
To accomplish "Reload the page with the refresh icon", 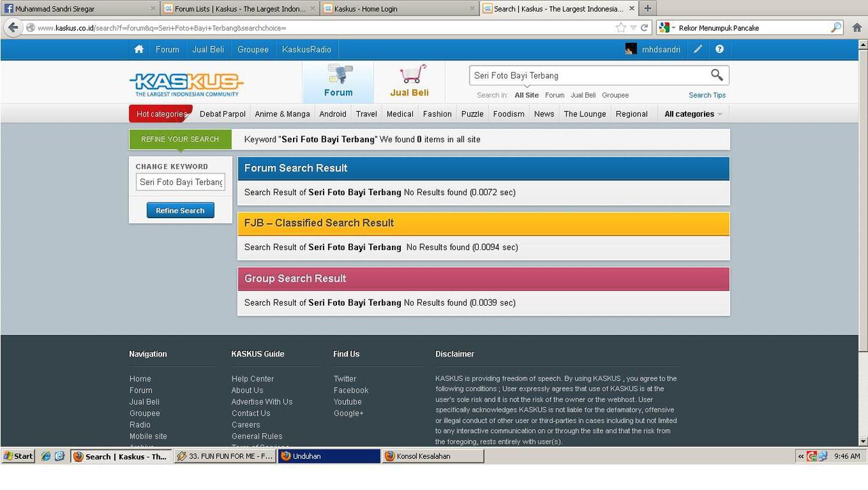I will coord(644,28).
